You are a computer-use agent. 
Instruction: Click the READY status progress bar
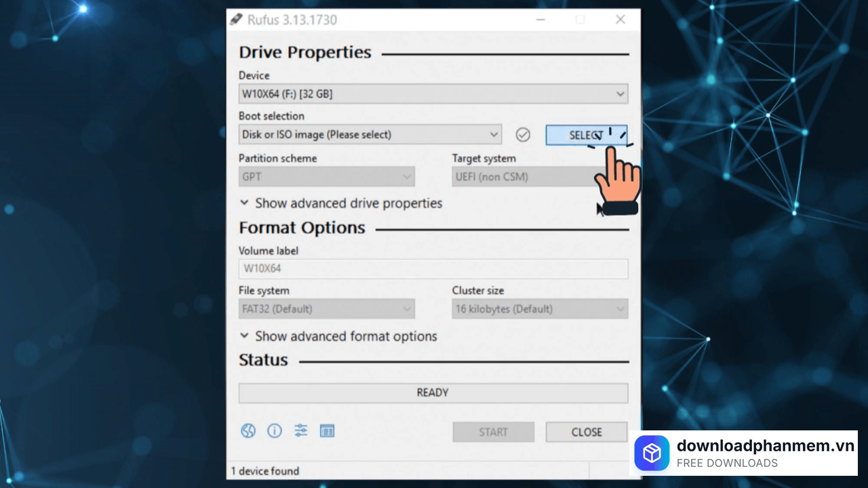click(433, 392)
